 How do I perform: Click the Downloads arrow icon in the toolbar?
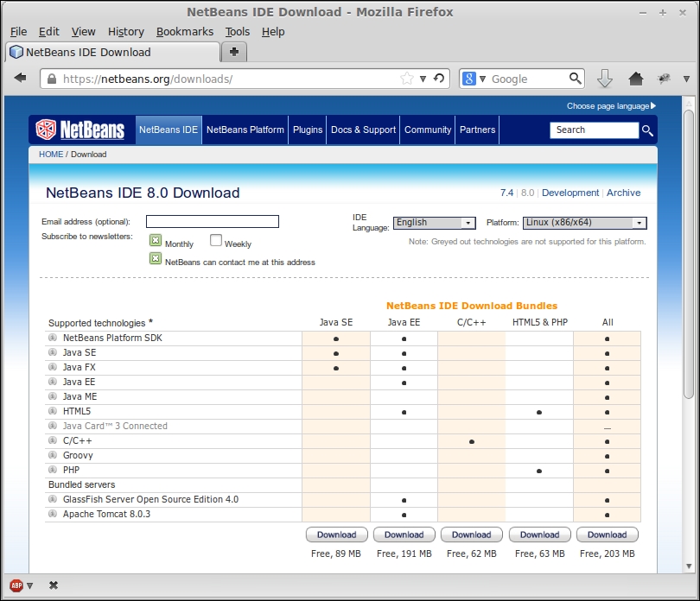pos(605,78)
